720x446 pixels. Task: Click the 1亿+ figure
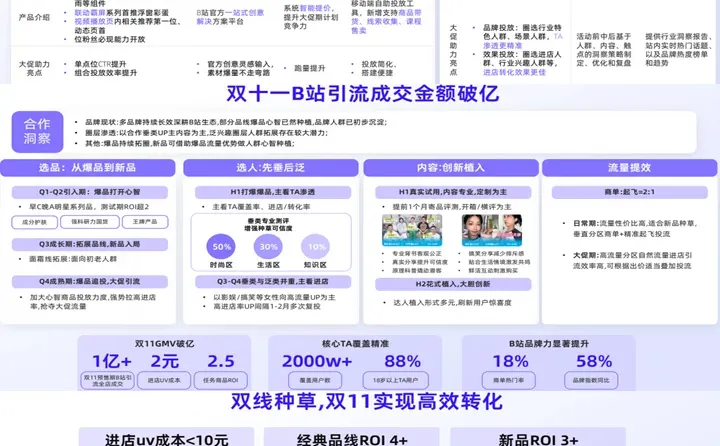[x=112, y=361]
